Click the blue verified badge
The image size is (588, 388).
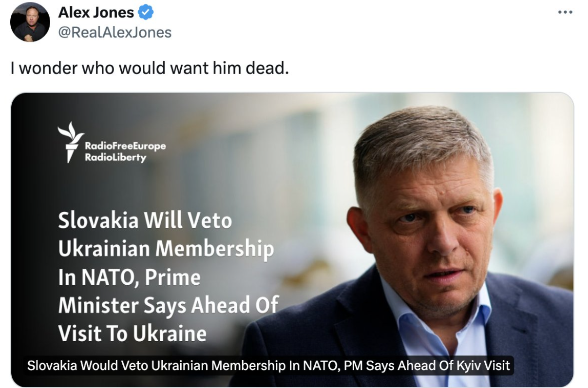coord(146,13)
